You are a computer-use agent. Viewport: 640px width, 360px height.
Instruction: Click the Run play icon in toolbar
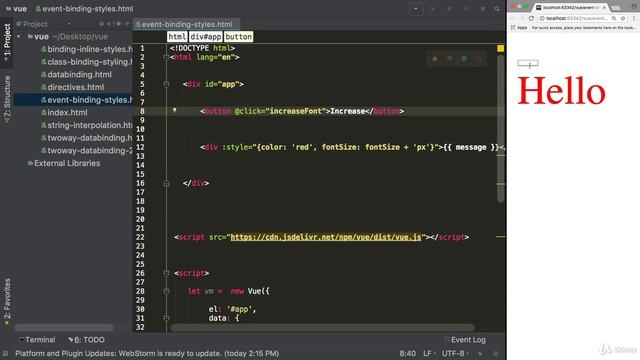pos(433,9)
